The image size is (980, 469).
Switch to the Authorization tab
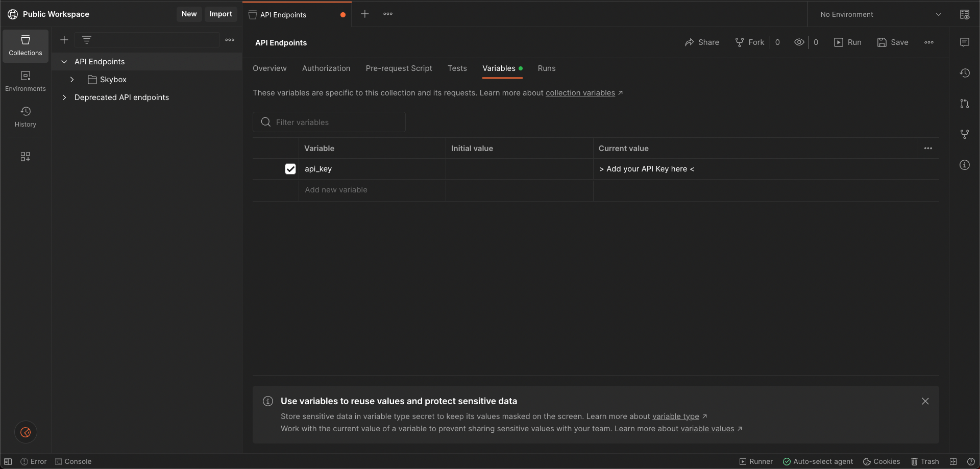click(x=326, y=68)
